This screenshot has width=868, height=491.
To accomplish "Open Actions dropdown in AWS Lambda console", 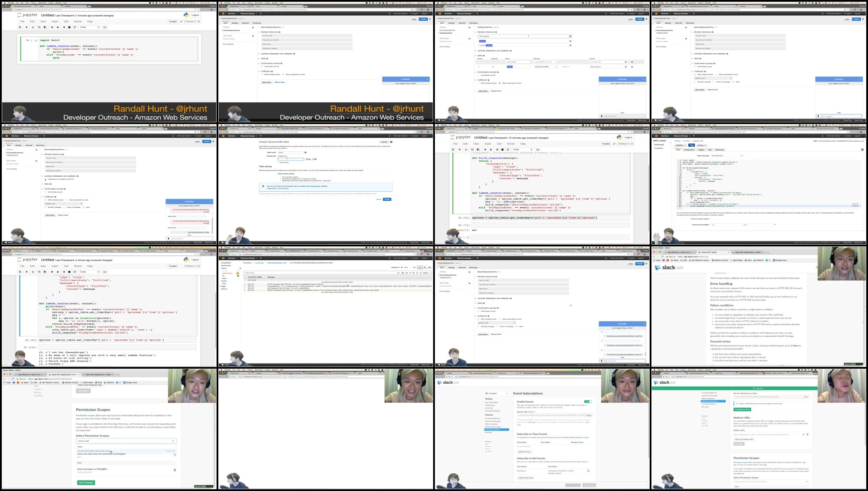I will click(x=702, y=145).
